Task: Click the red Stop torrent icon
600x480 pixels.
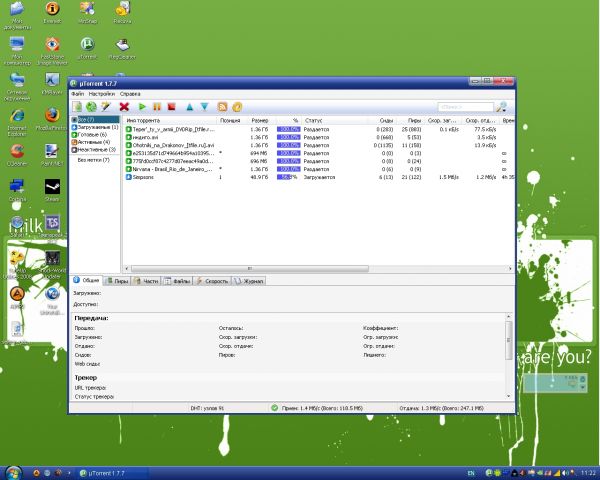Action: coord(171,106)
